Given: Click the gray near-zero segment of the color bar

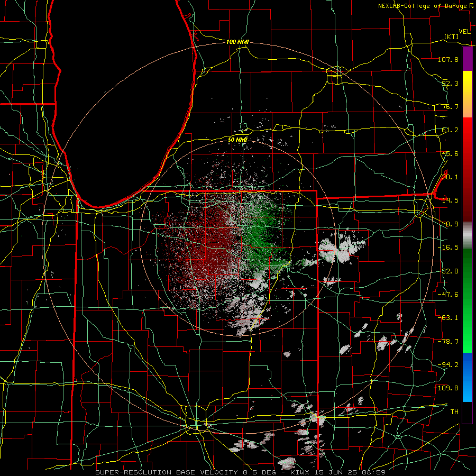Looking at the screenshot, I should pyautogui.click(x=467, y=235).
